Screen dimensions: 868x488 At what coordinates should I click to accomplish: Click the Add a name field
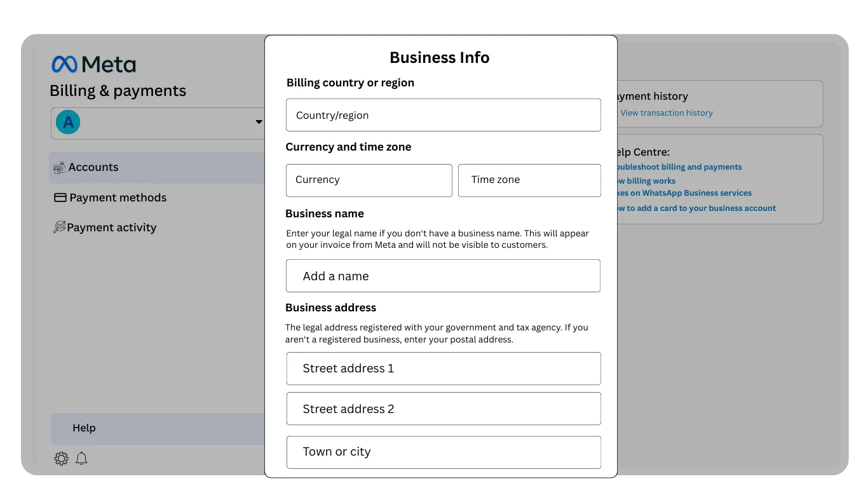point(444,276)
